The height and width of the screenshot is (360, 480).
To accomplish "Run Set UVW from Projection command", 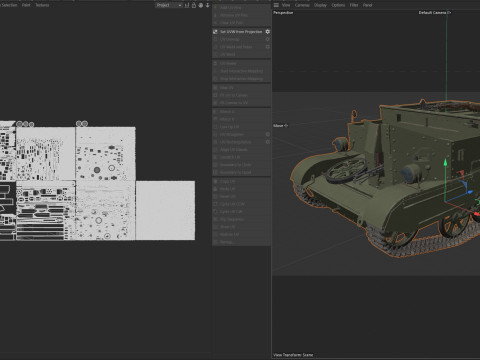I will click(241, 32).
